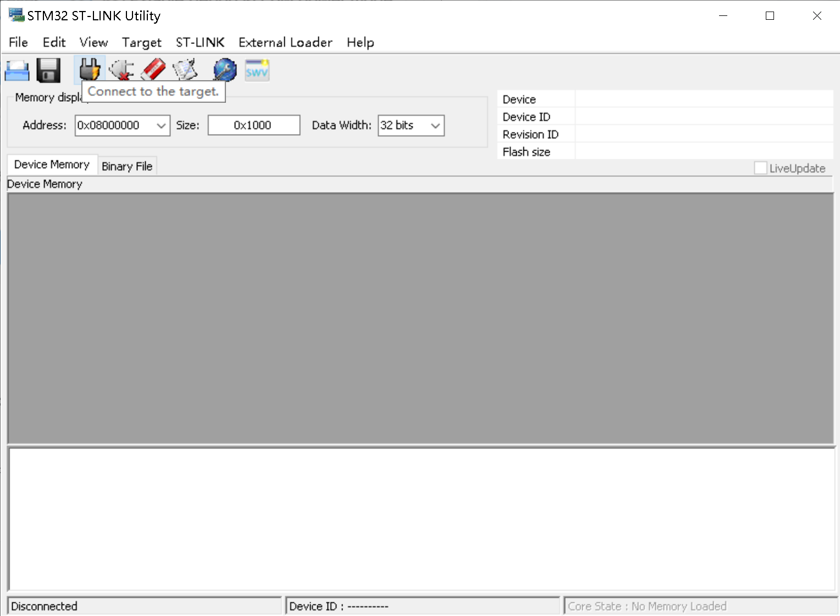The height and width of the screenshot is (616, 840).
Task: Click the Flash size row label
Action: (526, 152)
